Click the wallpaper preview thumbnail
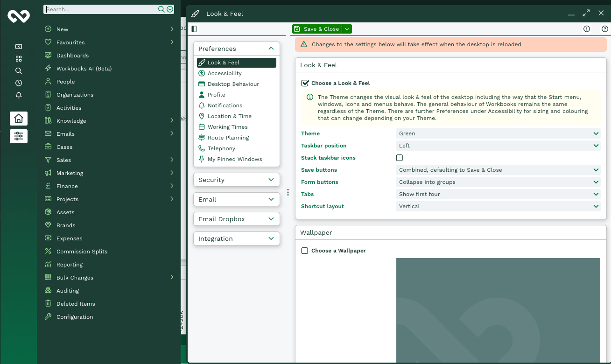Screen dimensions: 611x364 (x=498, y=310)
